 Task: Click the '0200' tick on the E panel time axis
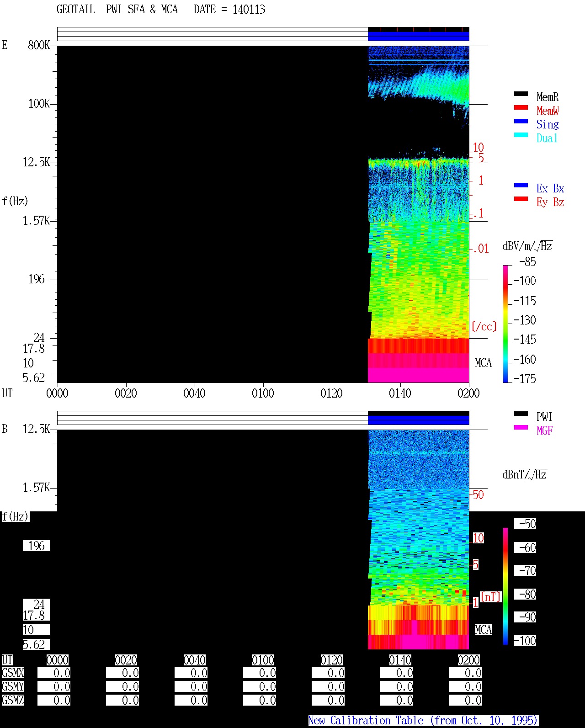pos(468,393)
